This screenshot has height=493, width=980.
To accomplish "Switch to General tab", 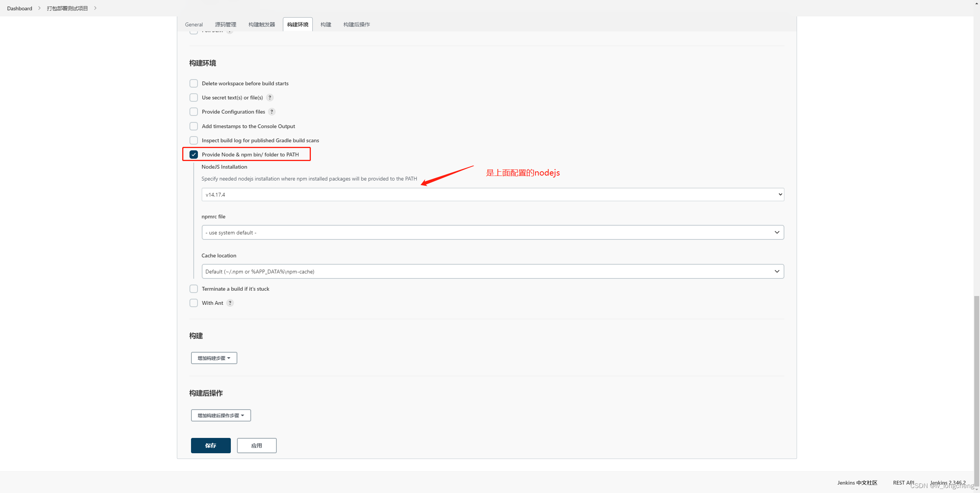I will (194, 24).
